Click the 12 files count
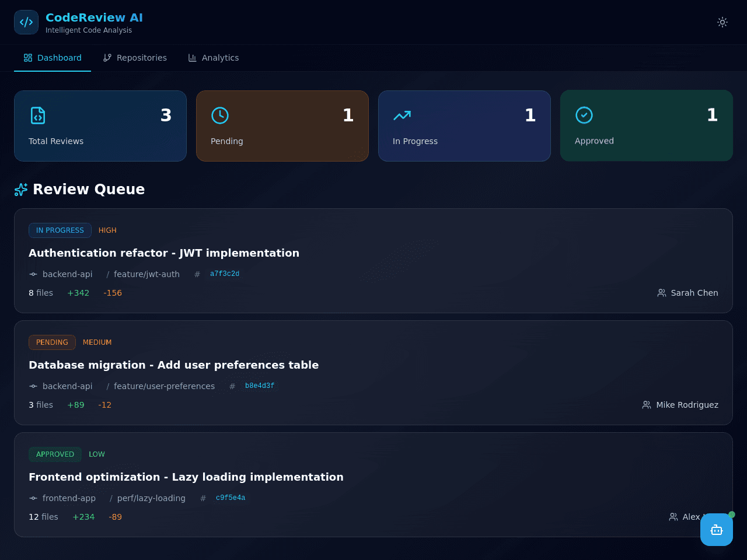Image resolution: width=747 pixels, height=560 pixels. pos(43,517)
